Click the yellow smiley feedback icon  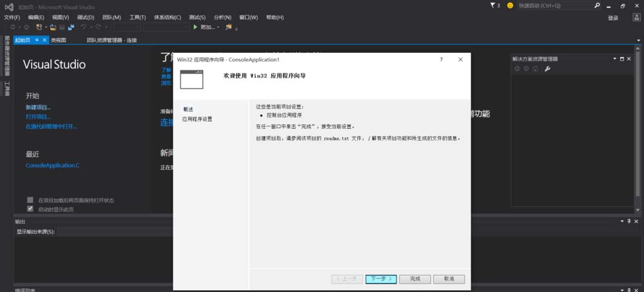point(510,6)
